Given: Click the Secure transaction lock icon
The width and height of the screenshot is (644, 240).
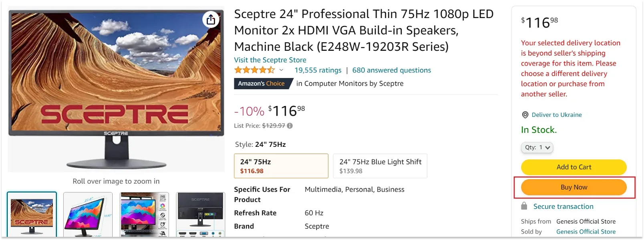Looking at the screenshot, I should (524, 206).
